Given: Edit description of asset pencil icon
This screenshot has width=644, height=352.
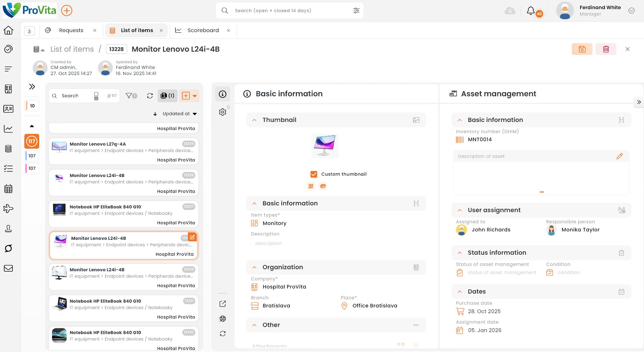Looking at the screenshot, I should [619, 156].
